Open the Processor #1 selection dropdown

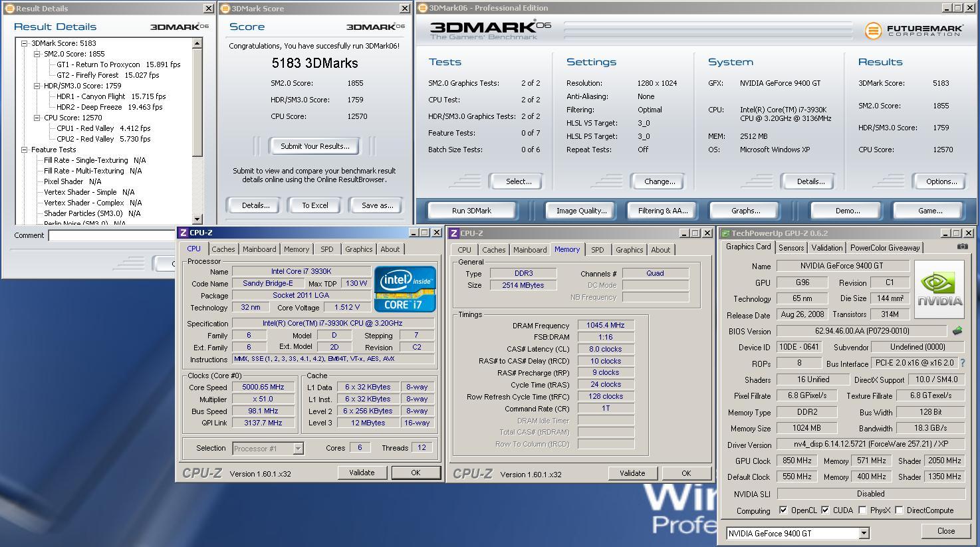click(298, 449)
